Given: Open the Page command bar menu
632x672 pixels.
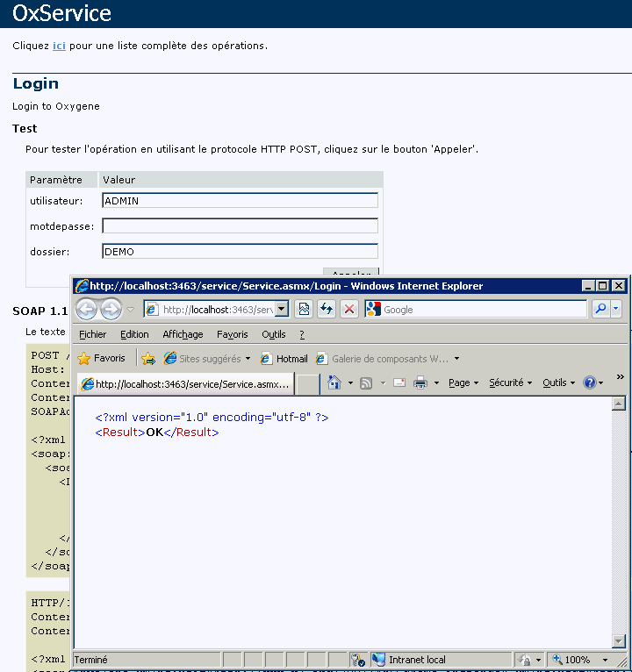Looking at the screenshot, I should 463,382.
